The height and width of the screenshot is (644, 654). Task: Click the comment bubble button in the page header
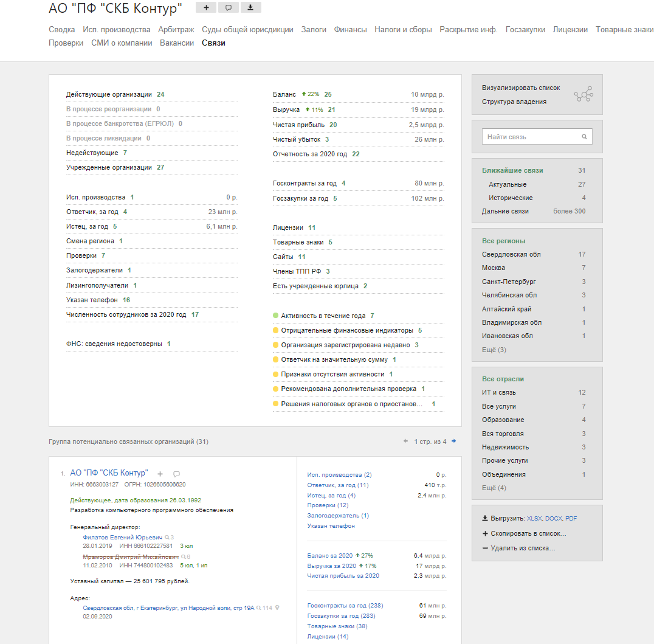point(228,8)
